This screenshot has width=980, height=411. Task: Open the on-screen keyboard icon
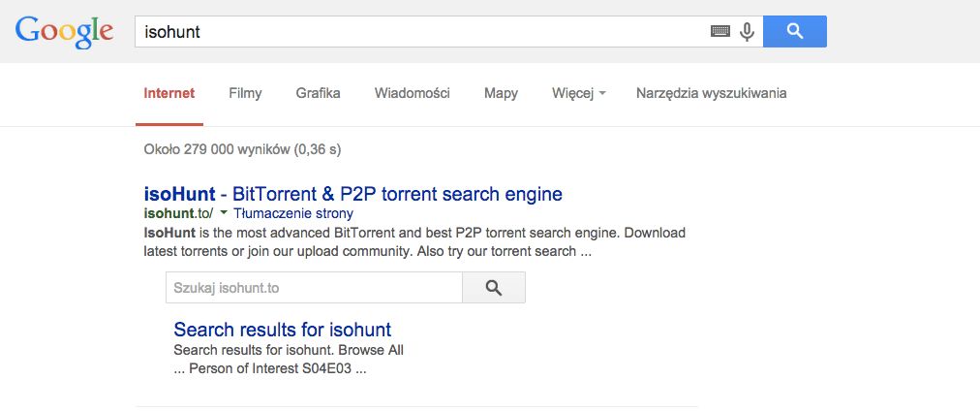[720, 31]
